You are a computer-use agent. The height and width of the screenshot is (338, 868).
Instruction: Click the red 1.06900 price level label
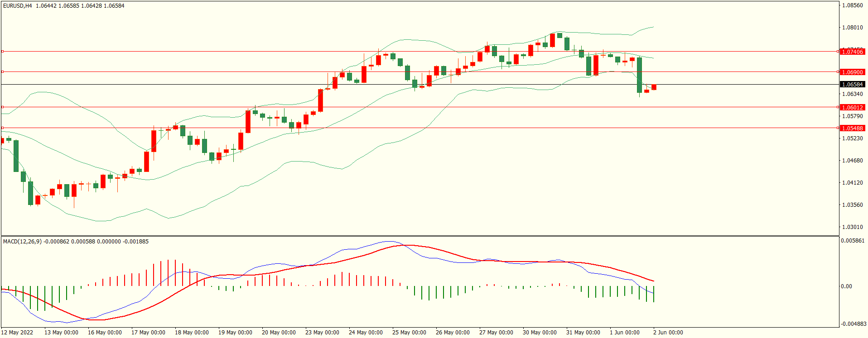click(852, 72)
